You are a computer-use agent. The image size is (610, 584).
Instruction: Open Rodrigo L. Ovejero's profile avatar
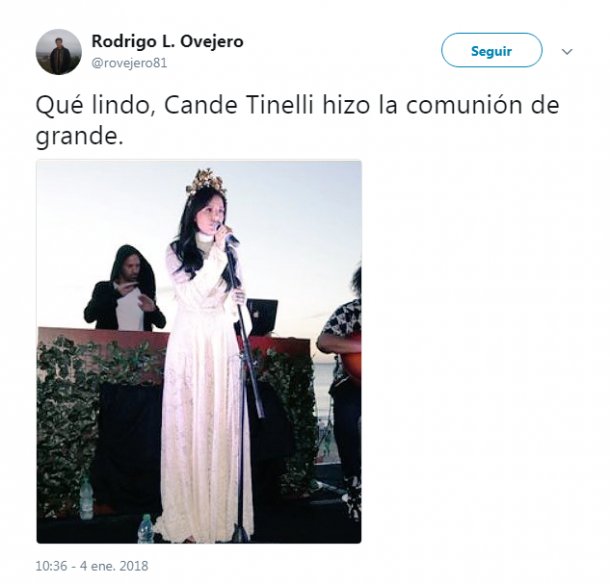pos(59,52)
